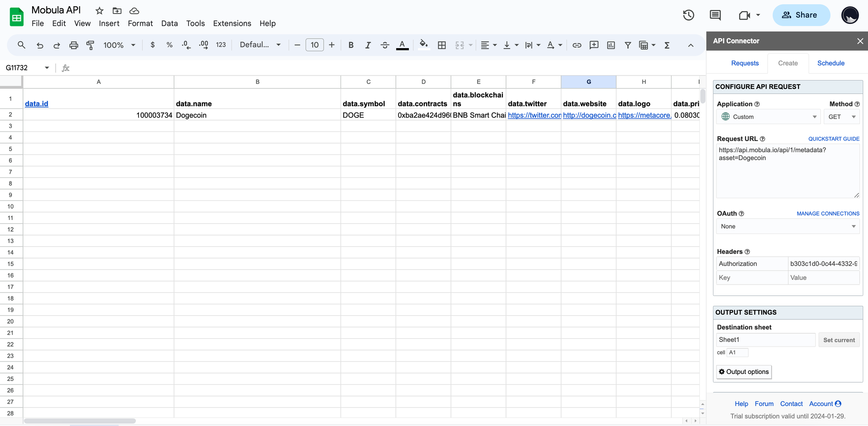Open the Method GET dropdown

842,117
